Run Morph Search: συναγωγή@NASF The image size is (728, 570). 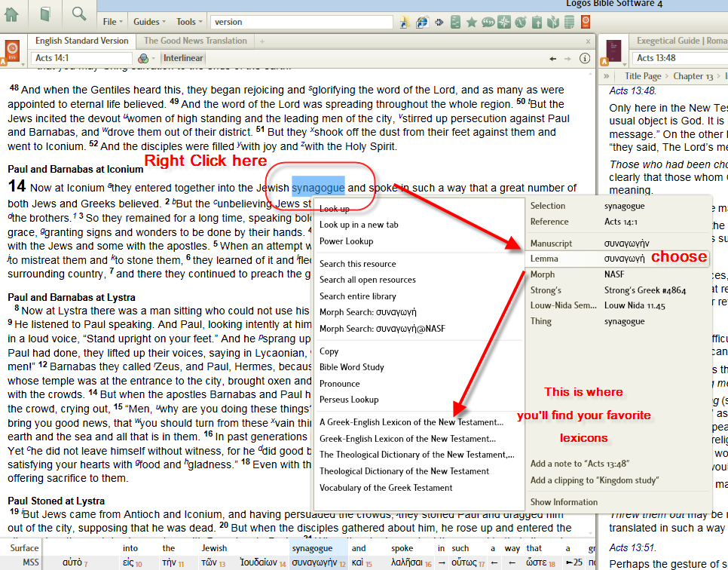pyautogui.click(x=382, y=329)
